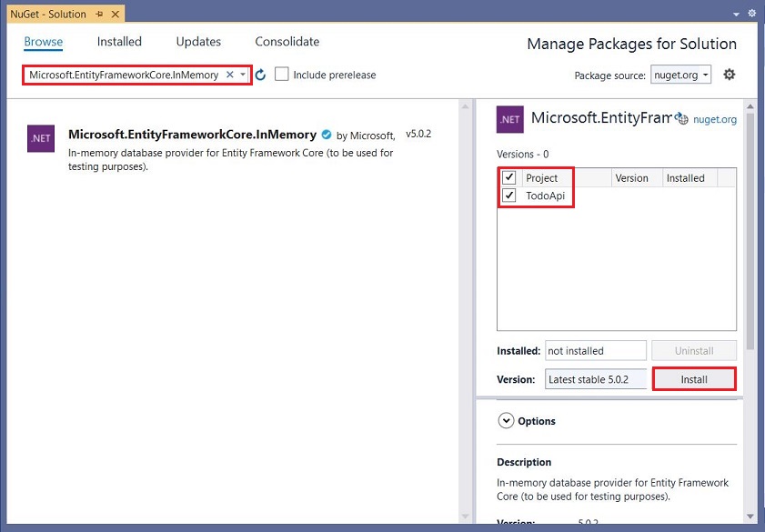Uncheck the Project checkbox
The image size is (765, 532).
click(509, 178)
